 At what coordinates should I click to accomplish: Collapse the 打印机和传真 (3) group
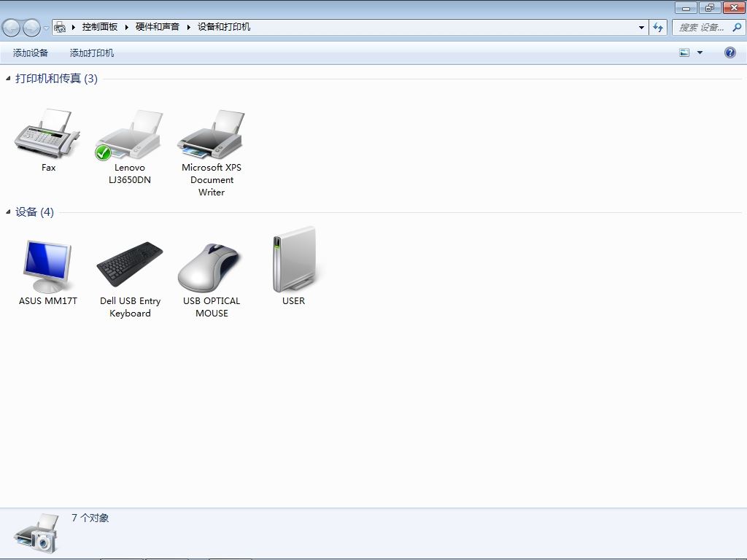[8, 78]
